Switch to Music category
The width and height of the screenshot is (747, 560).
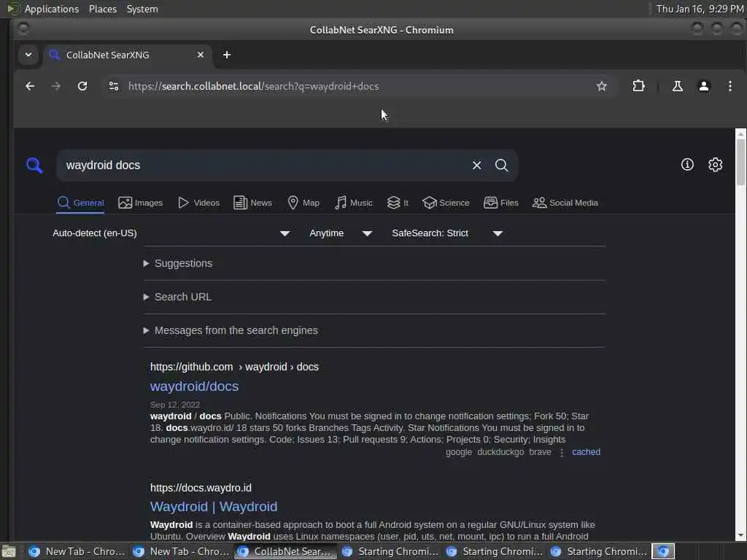pos(354,203)
